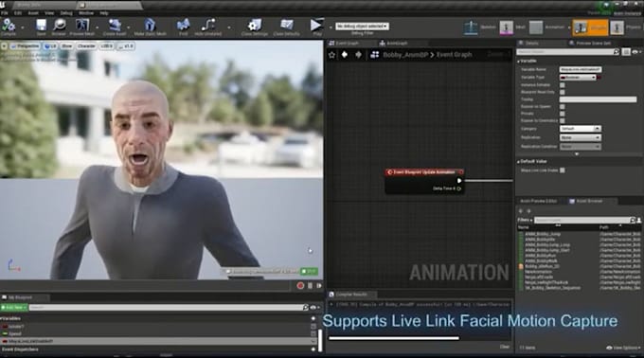644x358 pixels.
Task: Open the Variable Type dropdown
Action: 578,77
